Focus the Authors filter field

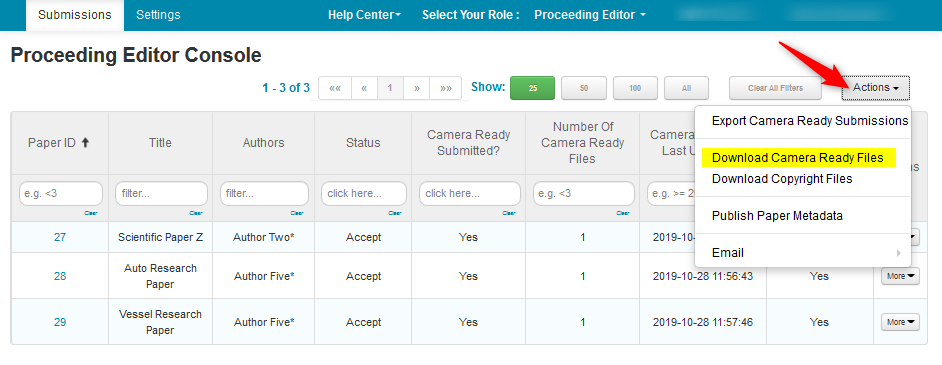tap(264, 194)
